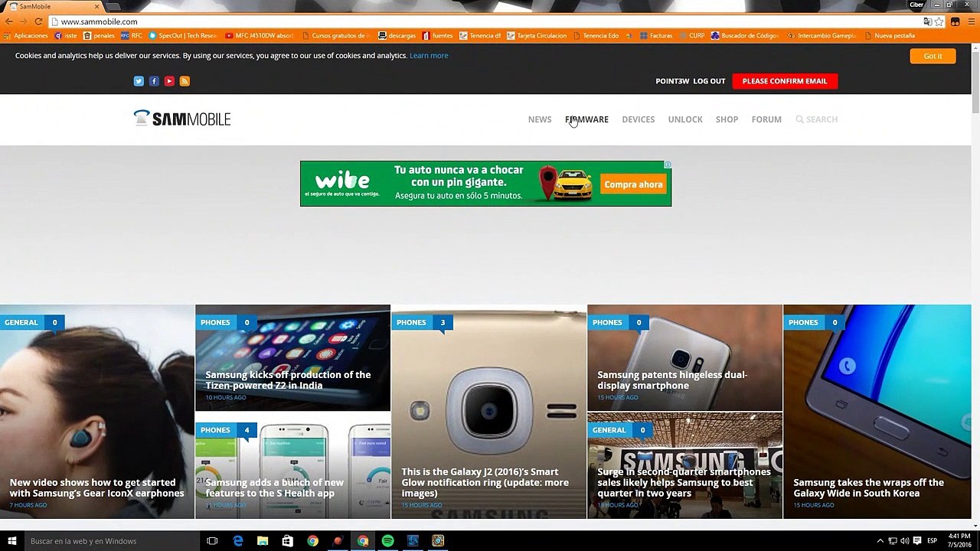Launch Spotify from the taskbar
This screenshot has width=980, height=551.
[388, 541]
